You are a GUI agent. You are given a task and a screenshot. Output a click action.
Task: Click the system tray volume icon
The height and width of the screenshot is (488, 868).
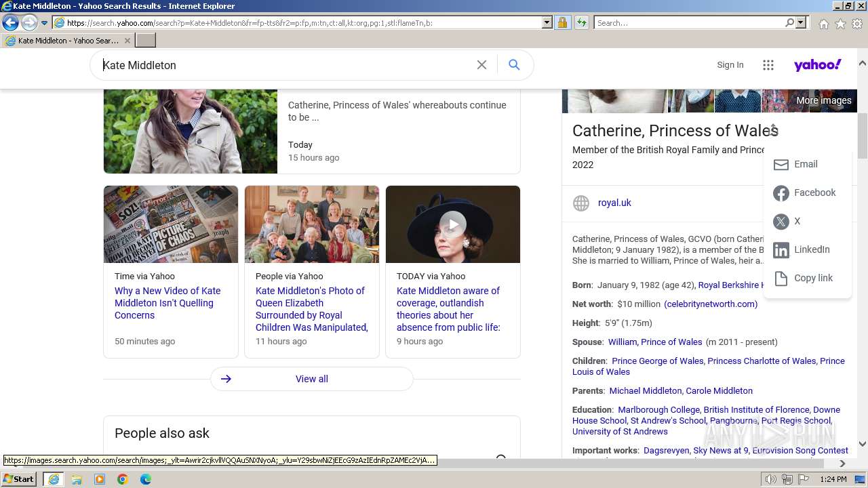771,479
